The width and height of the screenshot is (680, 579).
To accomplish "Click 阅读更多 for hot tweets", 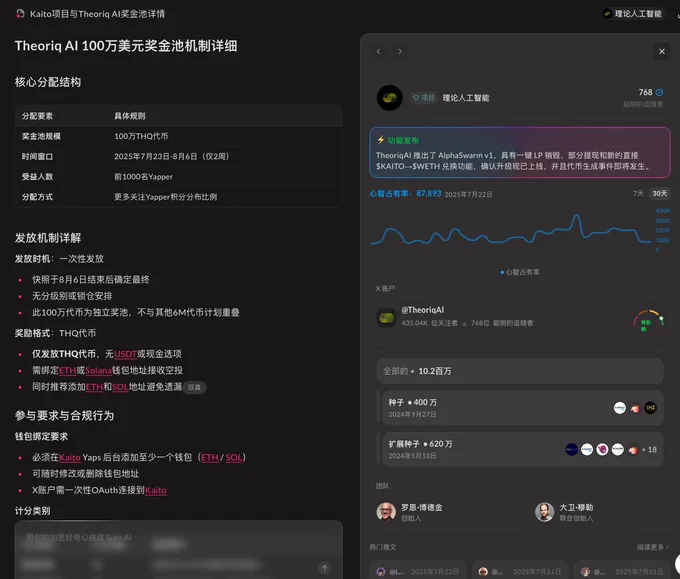I will click(653, 547).
